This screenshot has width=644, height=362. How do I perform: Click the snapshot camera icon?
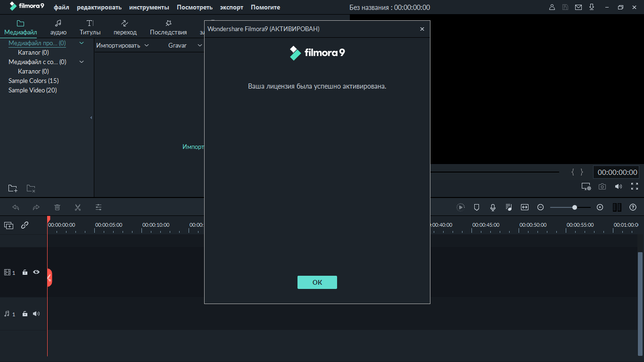602,186
